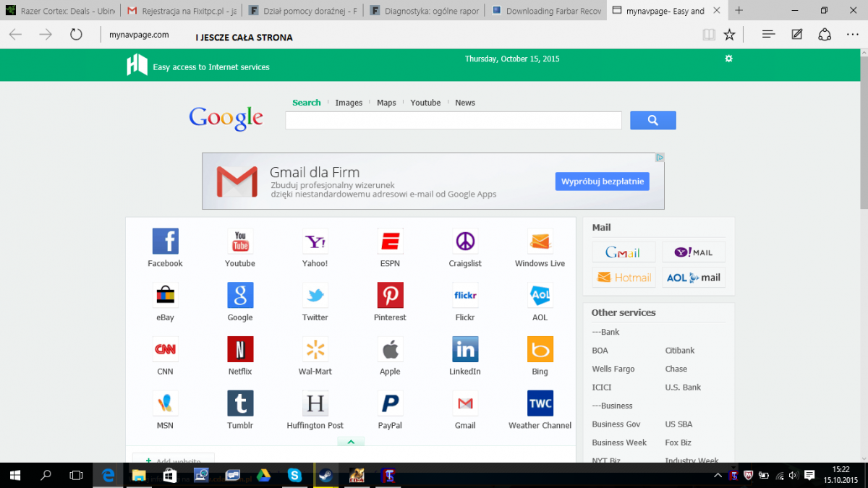Open the Weather Channel shortcut icon
Screen dimensions: 868x488
pyautogui.click(x=540, y=403)
